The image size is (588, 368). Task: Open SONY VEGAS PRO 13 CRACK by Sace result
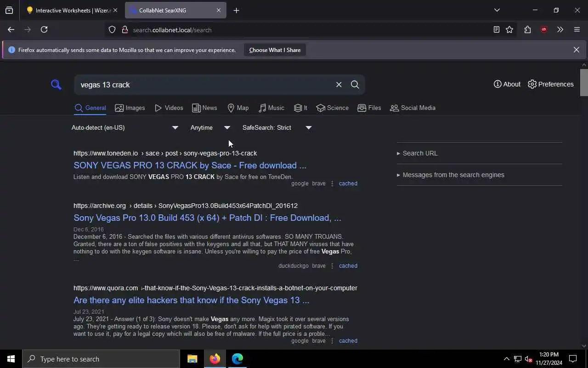click(x=190, y=166)
